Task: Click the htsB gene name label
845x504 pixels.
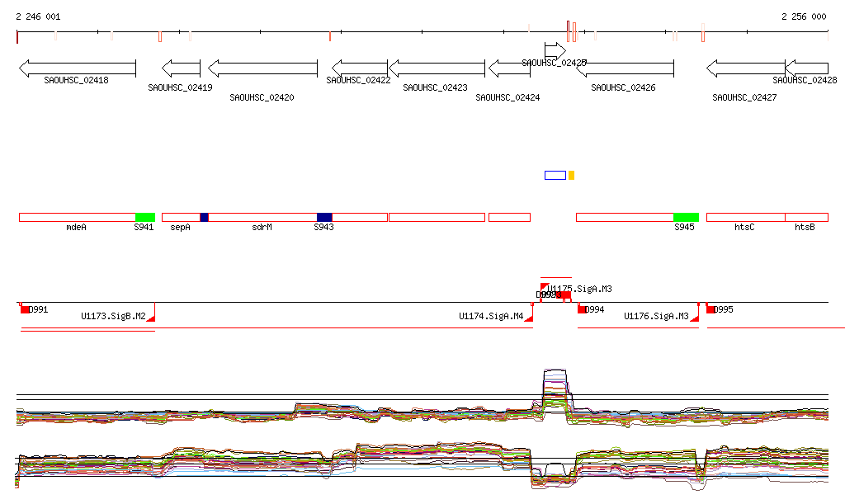Action: (805, 227)
